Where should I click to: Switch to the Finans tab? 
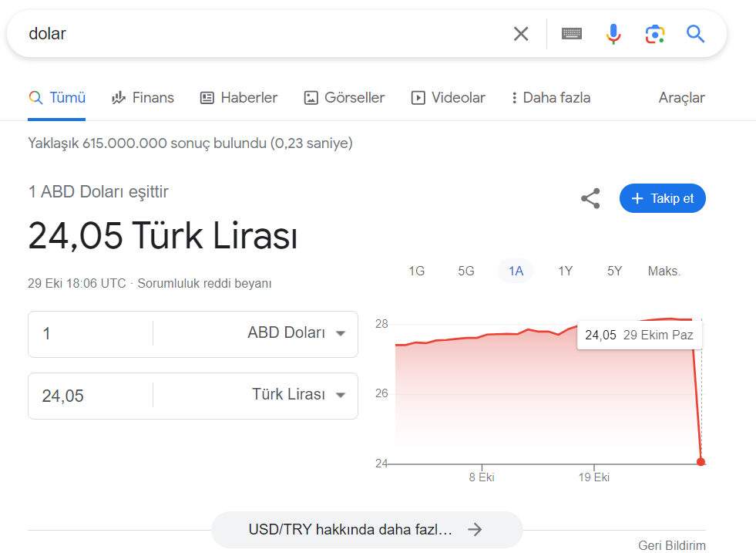pos(143,98)
